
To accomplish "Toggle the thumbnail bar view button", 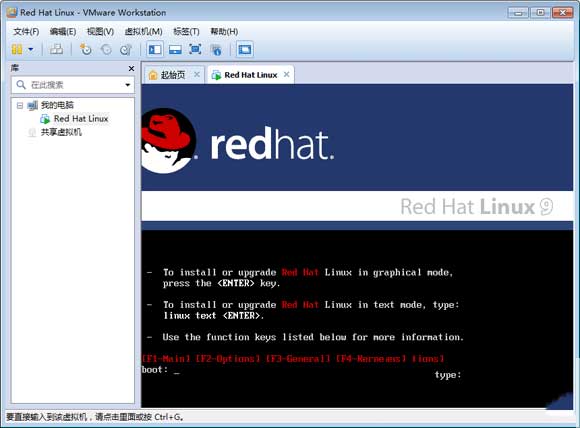I will (175, 49).
